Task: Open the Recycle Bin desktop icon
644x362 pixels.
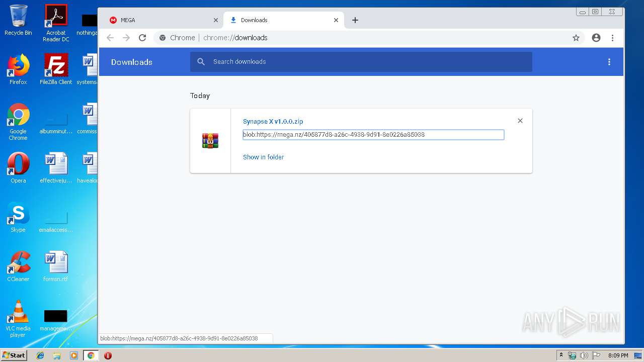Action: pyautogui.click(x=18, y=20)
